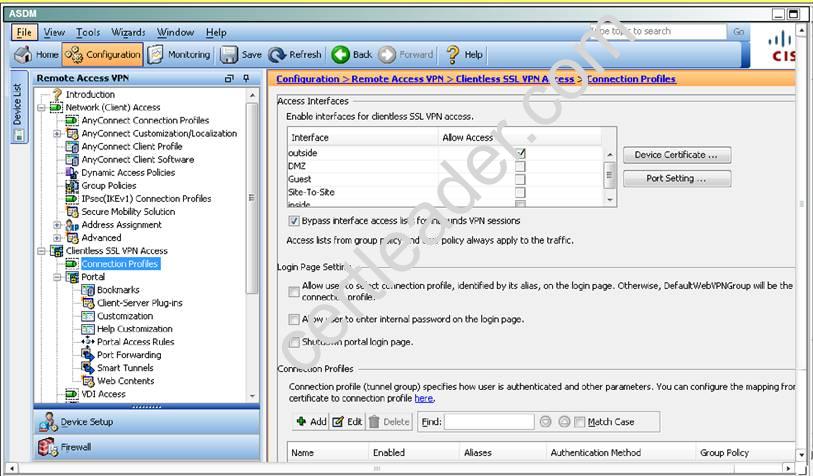The image size is (813, 476).
Task: Click the Remote Access VPN breadcrumb link
Action: point(397,79)
